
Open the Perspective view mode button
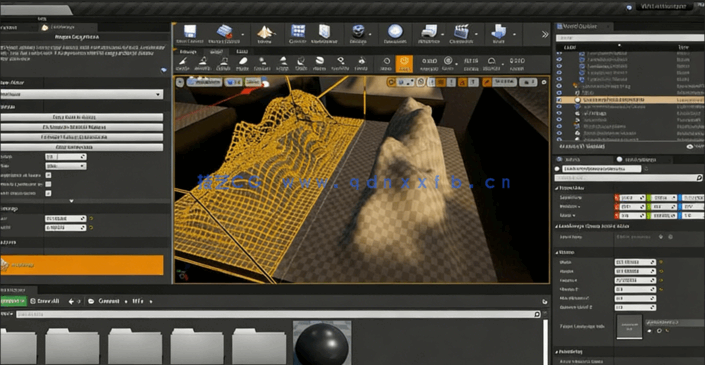[x=205, y=82]
